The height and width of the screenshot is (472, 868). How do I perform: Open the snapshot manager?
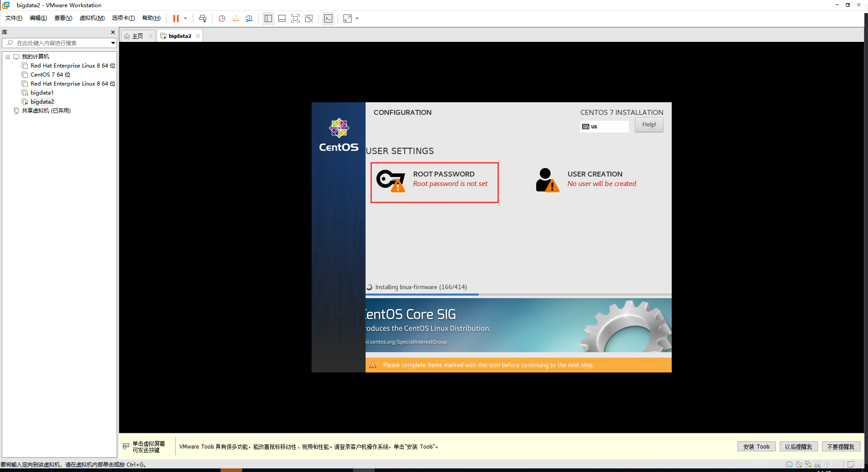[x=249, y=18]
